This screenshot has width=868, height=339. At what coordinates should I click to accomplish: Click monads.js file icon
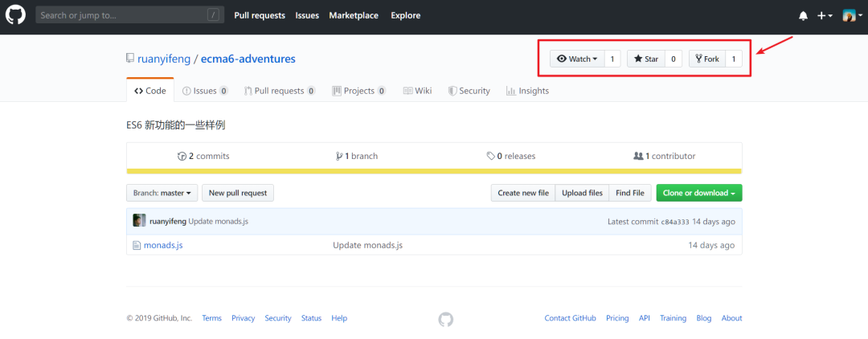(136, 245)
